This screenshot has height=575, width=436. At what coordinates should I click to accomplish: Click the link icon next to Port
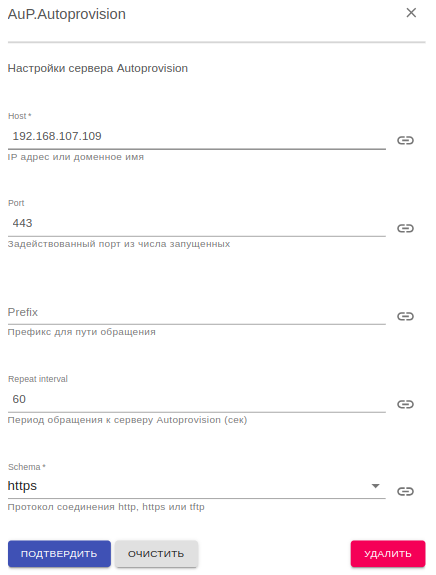coord(405,228)
